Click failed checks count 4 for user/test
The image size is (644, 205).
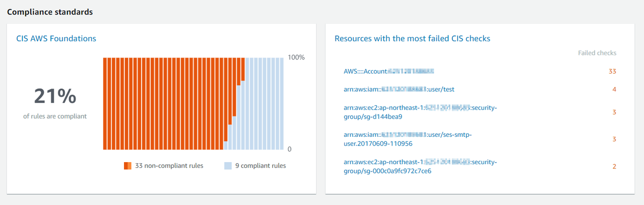tap(614, 89)
